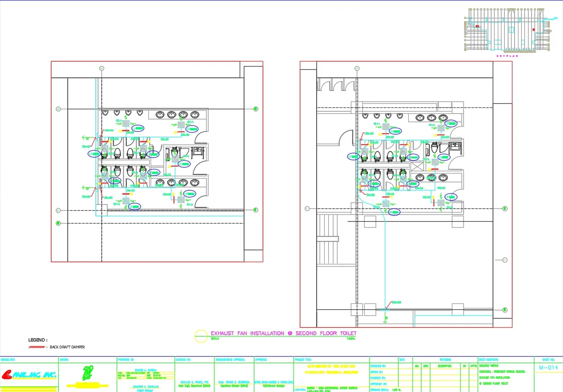Click the SCALE label under the drawing title
The image size is (563, 392).
[x=215, y=339]
